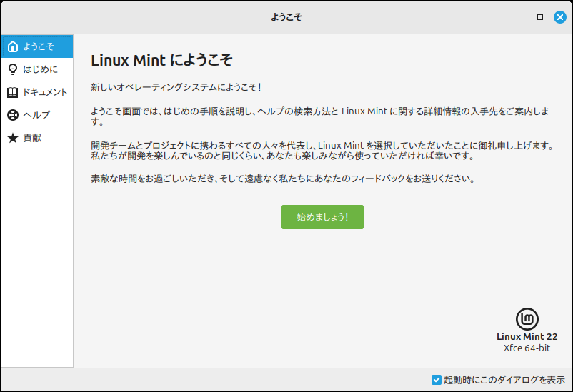This screenshot has width=573, height=392.
Task: Switch to the ドキュメント page label
Action: click(x=45, y=92)
